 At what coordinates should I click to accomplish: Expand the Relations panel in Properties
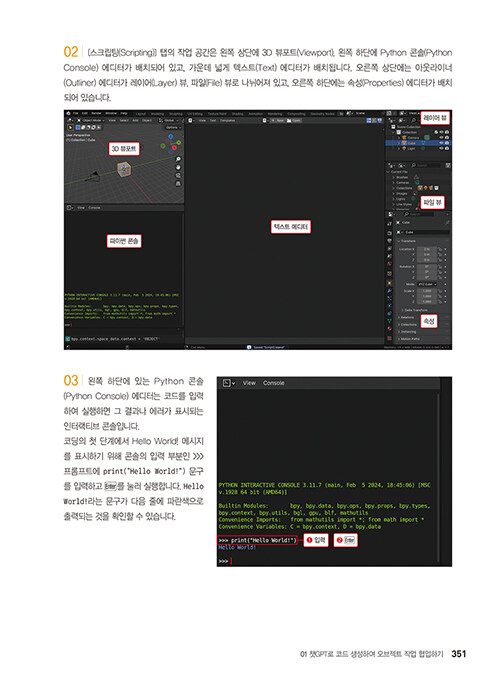[x=407, y=318]
